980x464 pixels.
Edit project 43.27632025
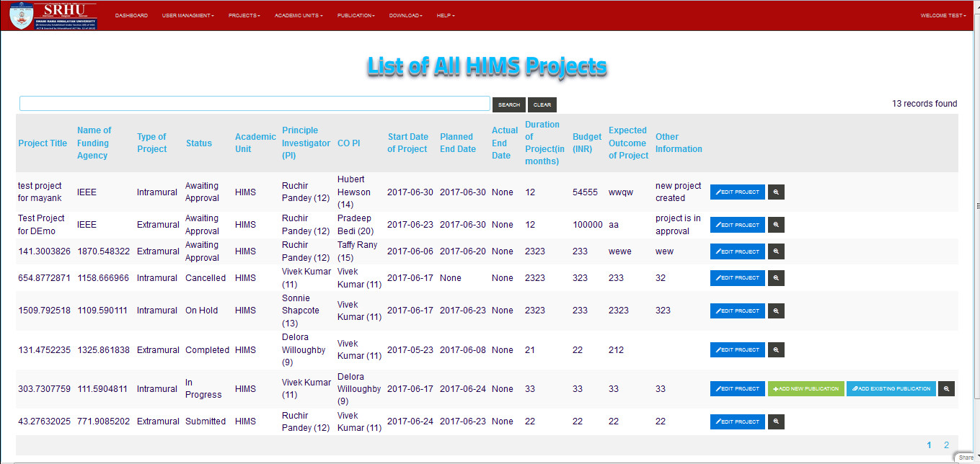coord(738,421)
